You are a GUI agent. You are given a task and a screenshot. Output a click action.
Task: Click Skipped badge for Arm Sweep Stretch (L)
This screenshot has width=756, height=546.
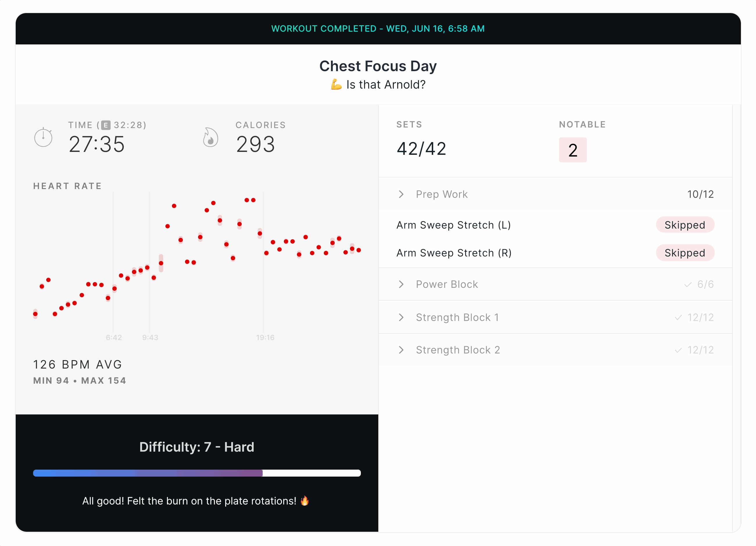[685, 225]
